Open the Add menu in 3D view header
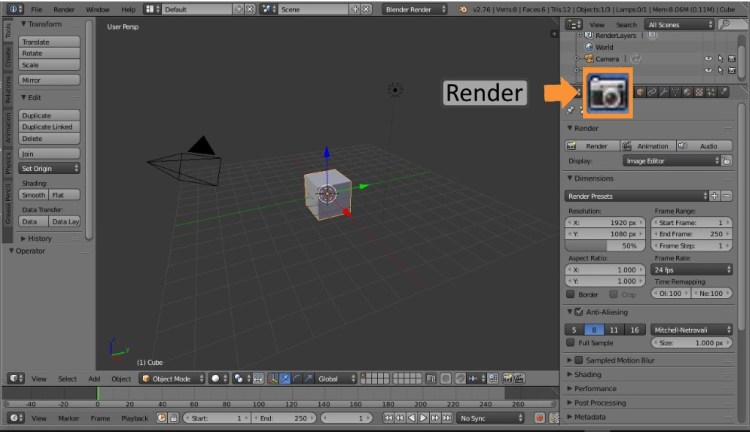The image size is (750, 432). pos(94,379)
